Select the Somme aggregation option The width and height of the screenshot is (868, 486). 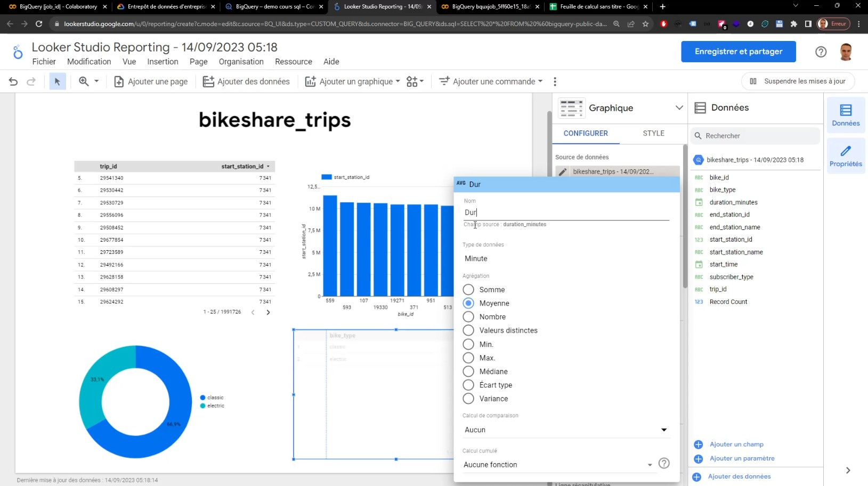pos(468,290)
